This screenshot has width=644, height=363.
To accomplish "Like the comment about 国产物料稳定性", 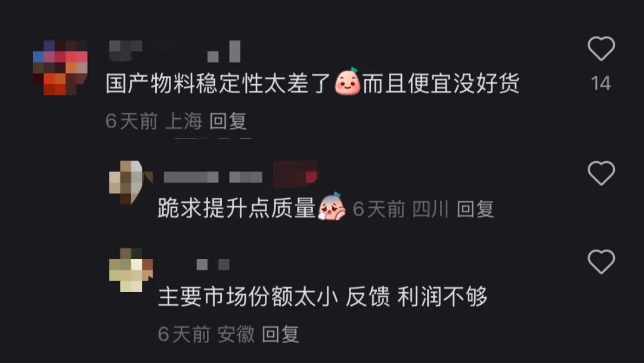I will pyautogui.click(x=601, y=48).
